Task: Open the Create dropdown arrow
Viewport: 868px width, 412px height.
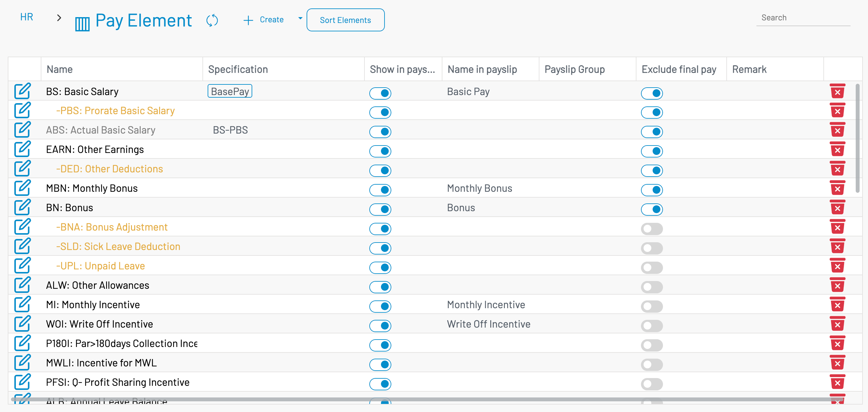Action: pyautogui.click(x=300, y=18)
